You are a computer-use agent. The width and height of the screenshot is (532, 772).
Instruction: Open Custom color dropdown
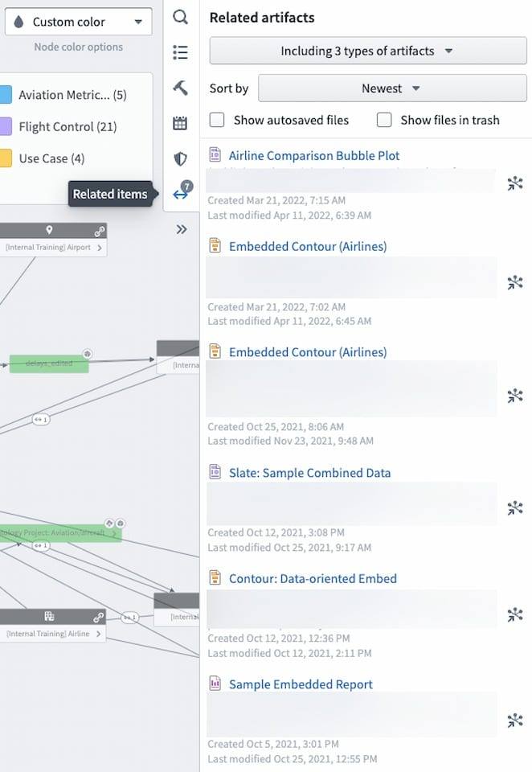79,22
